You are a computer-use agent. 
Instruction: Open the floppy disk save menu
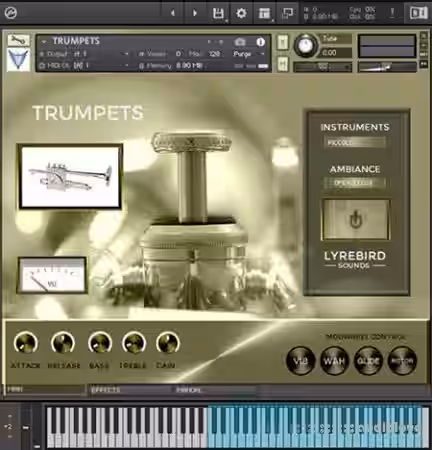coord(219,13)
